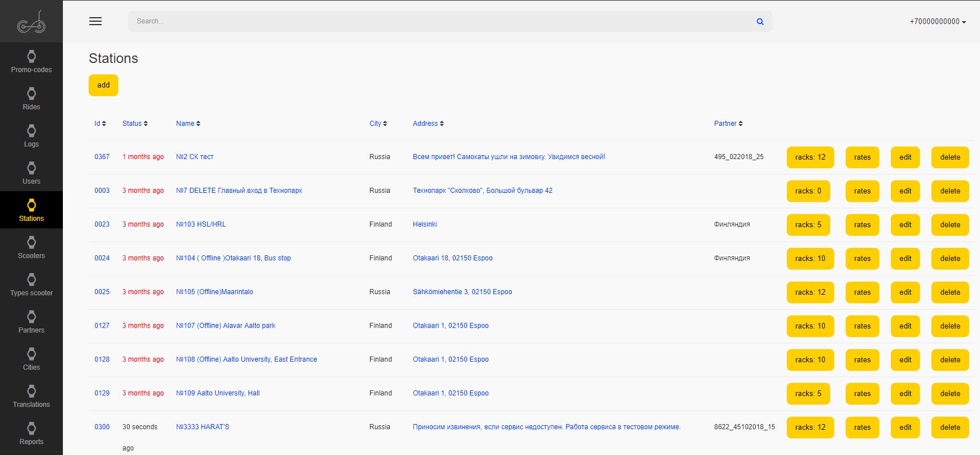
Task: Delete station №103 HSL/HRL
Action: click(x=950, y=225)
